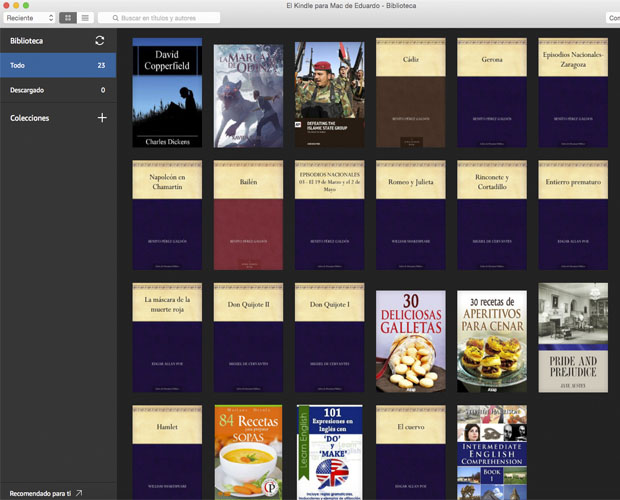Open Romeo y Julieta book

[x=410, y=215]
